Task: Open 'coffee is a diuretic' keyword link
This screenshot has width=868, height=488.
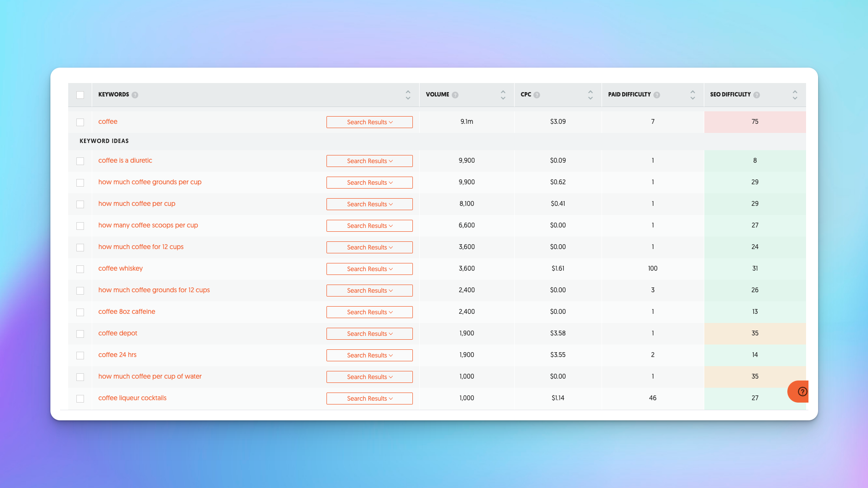Action: (125, 161)
